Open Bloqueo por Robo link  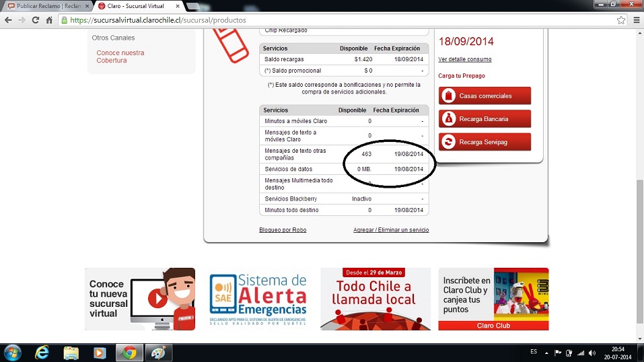tap(283, 229)
